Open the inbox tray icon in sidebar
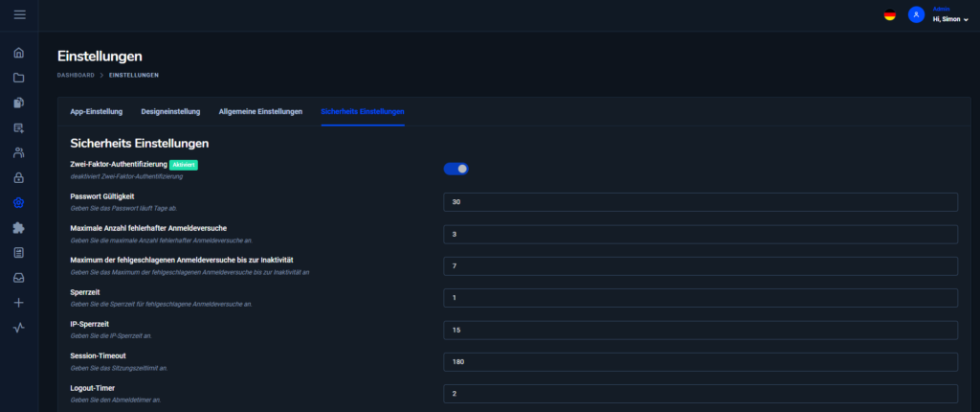Image resolution: width=980 pixels, height=412 pixels. (19, 277)
